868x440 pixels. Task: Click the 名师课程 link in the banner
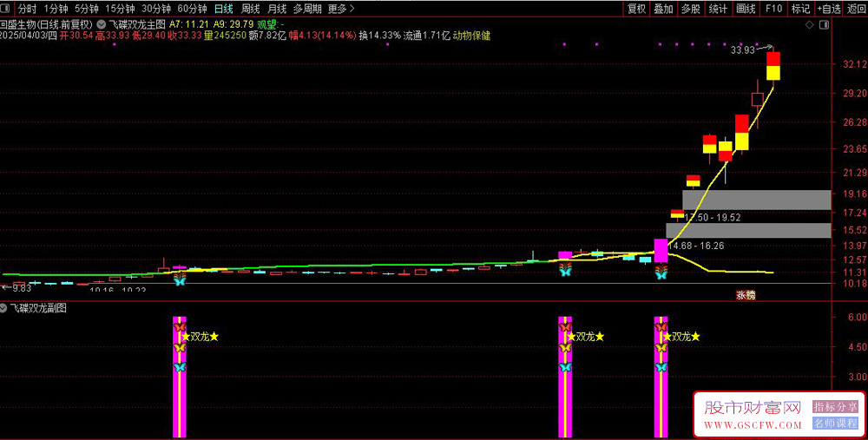pyautogui.click(x=835, y=424)
